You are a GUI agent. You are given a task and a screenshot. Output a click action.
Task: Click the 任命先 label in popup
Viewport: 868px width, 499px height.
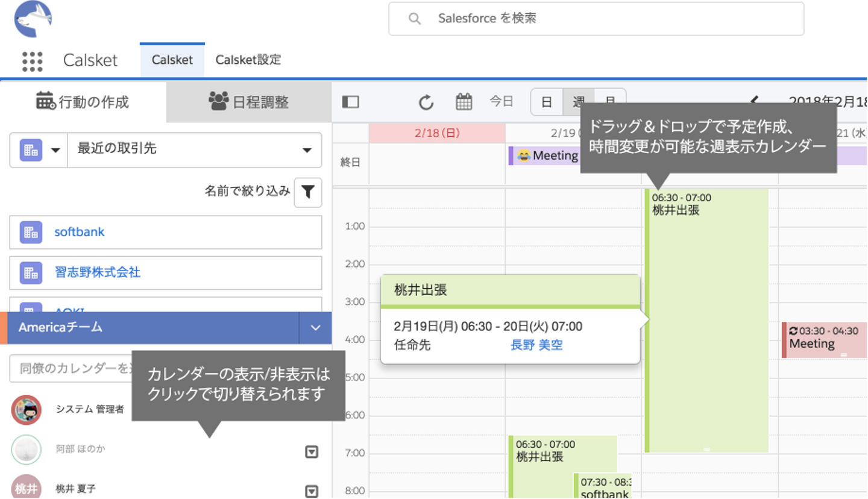412,345
